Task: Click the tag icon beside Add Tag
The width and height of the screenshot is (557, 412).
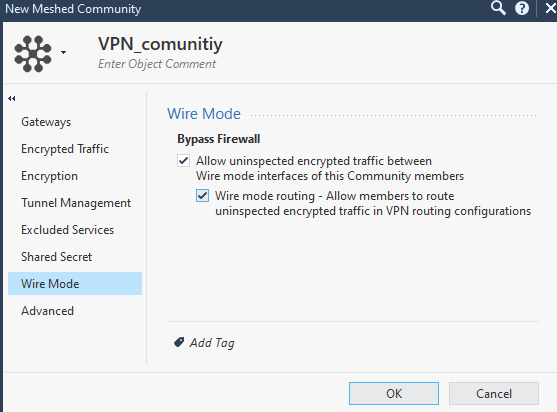Action: click(x=179, y=342)
